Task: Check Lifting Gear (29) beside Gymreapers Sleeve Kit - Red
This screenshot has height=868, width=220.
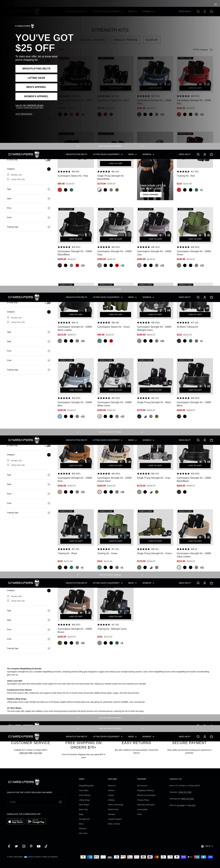Action: click(x=8, y=179)
